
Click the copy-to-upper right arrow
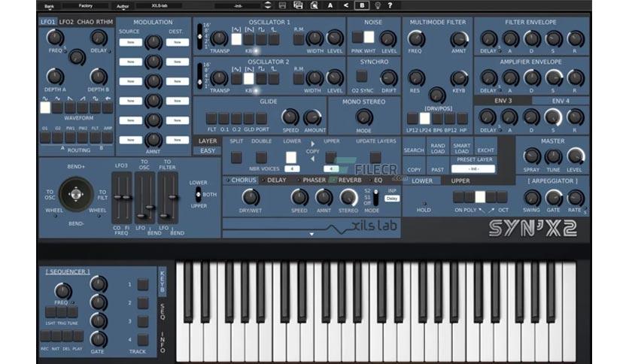312,144
